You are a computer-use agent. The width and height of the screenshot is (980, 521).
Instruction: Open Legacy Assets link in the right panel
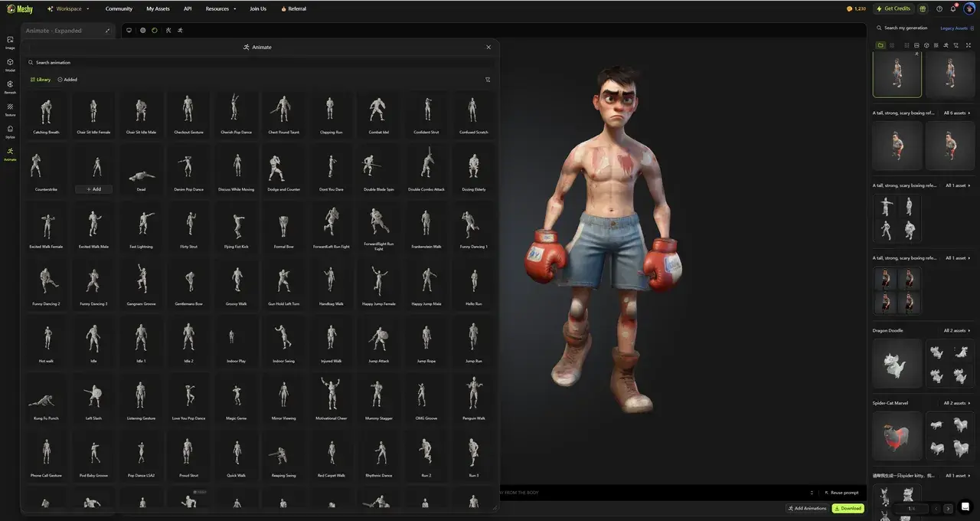(x=952, y=28)
